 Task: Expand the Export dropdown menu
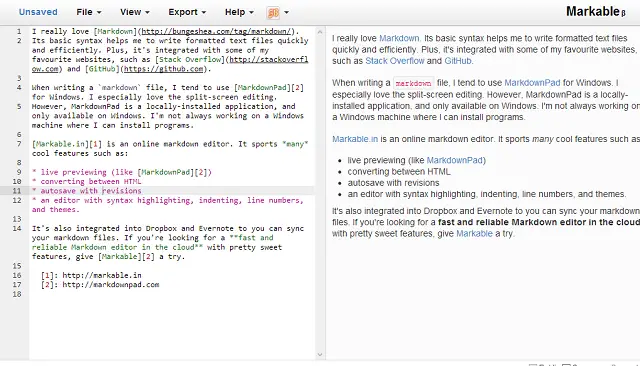(187, 12)
